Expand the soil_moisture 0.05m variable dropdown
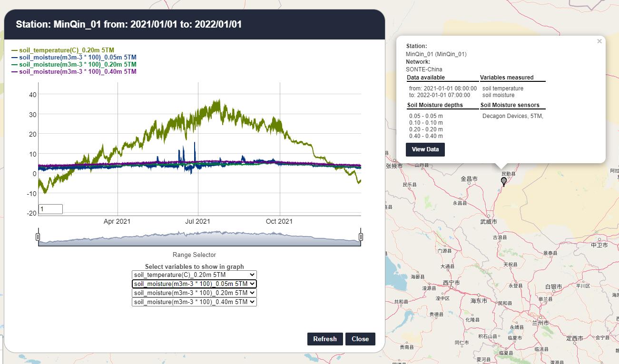 tap(194, 284)
